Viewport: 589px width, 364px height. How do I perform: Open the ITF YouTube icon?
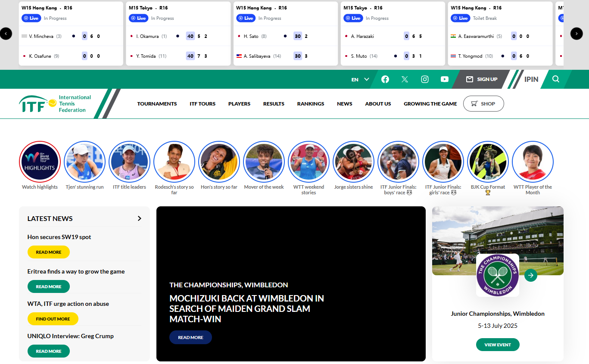445,79
